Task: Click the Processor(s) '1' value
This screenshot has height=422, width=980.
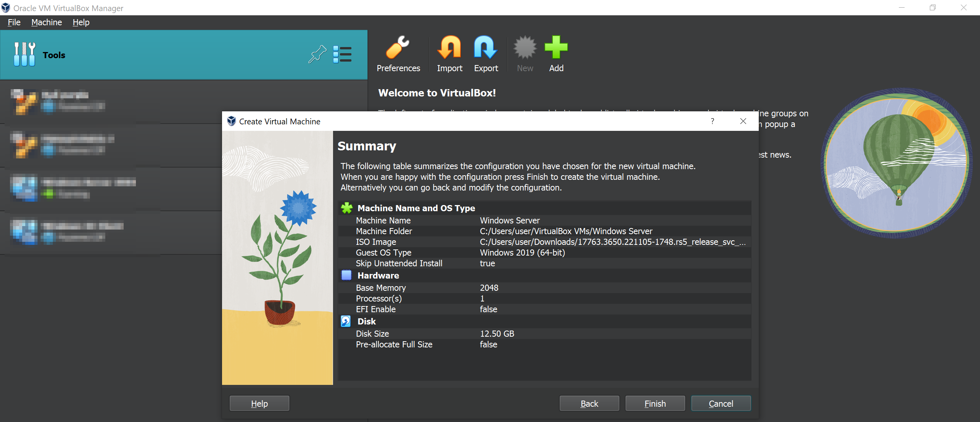Action: [482, 298]
